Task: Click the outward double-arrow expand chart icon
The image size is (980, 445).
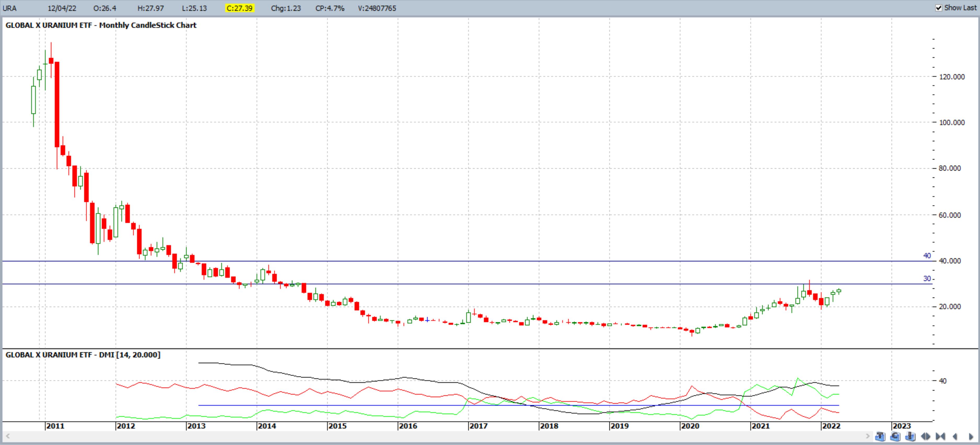Action: [926, 437]
